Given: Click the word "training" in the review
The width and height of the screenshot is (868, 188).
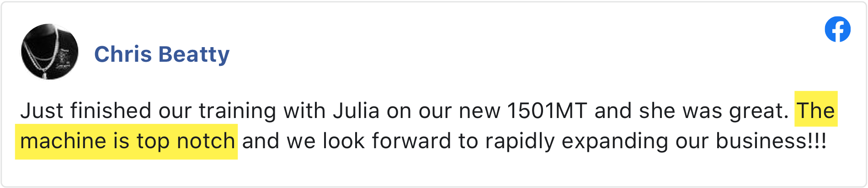Looking at the screenshot, I should 237,111.
